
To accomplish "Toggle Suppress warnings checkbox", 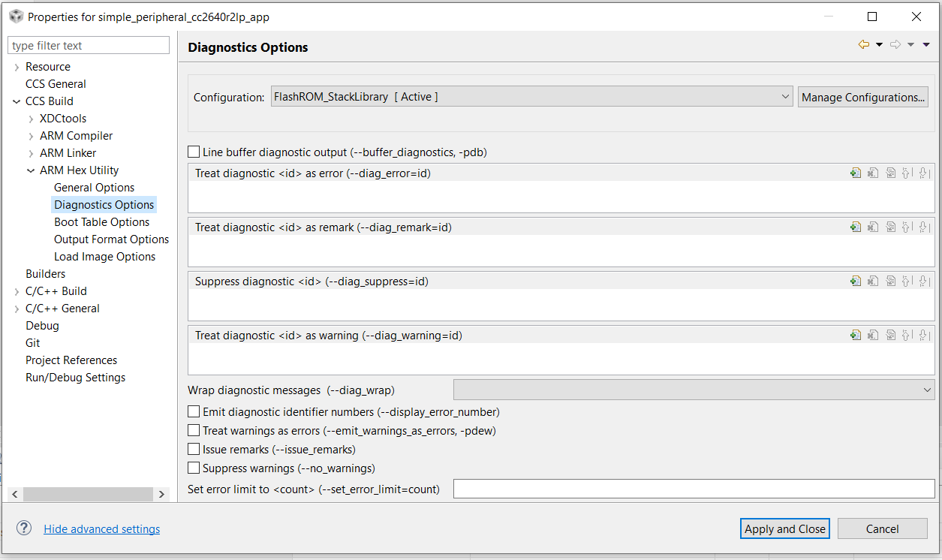I will 194,468.
